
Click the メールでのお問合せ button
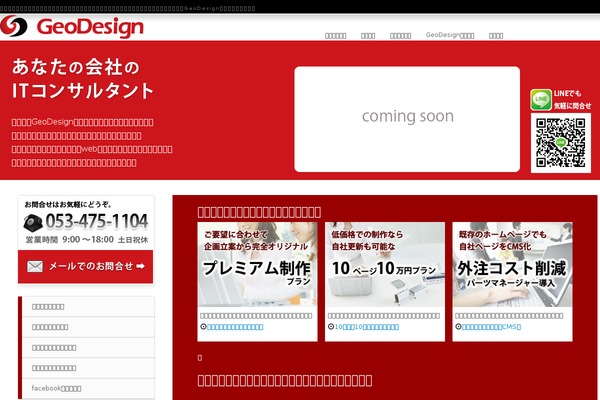point(85,266)
